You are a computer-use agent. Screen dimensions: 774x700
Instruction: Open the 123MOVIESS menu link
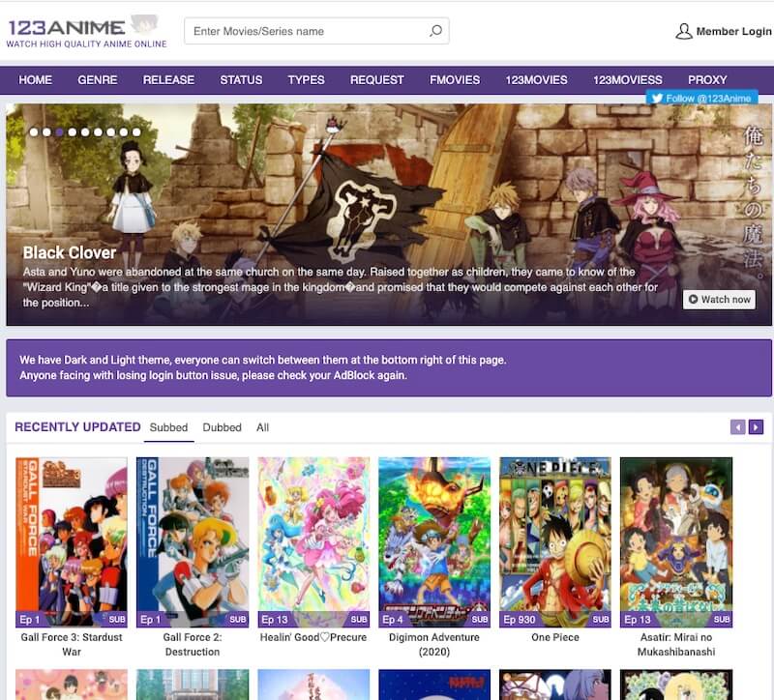tap(627, 80)
